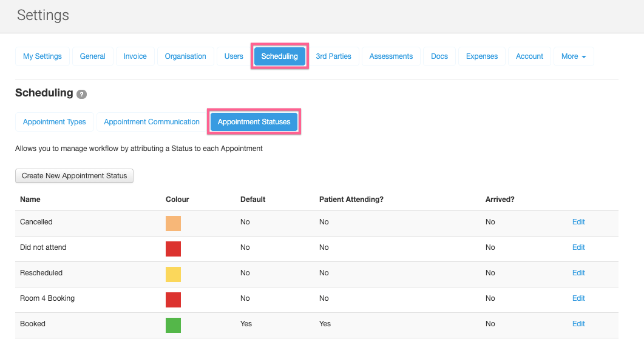Open the 3rd Parties tab

(x=333, y=56)
